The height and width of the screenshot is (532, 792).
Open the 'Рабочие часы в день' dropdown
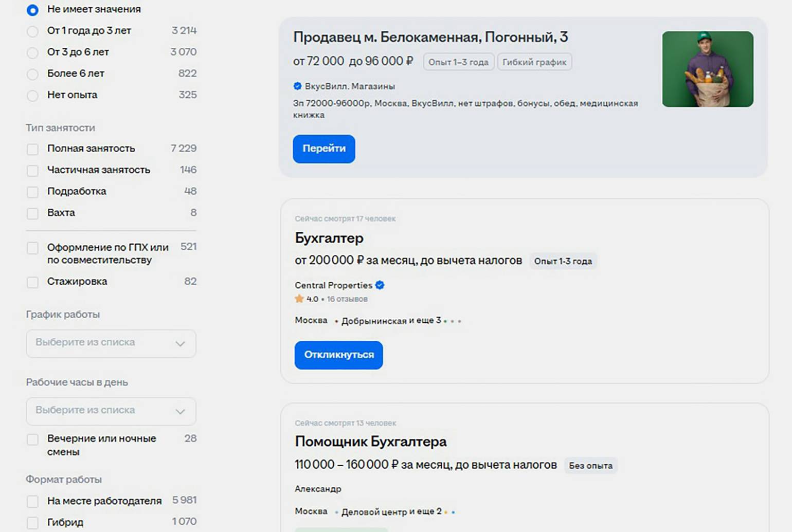(x=111, y=411)
